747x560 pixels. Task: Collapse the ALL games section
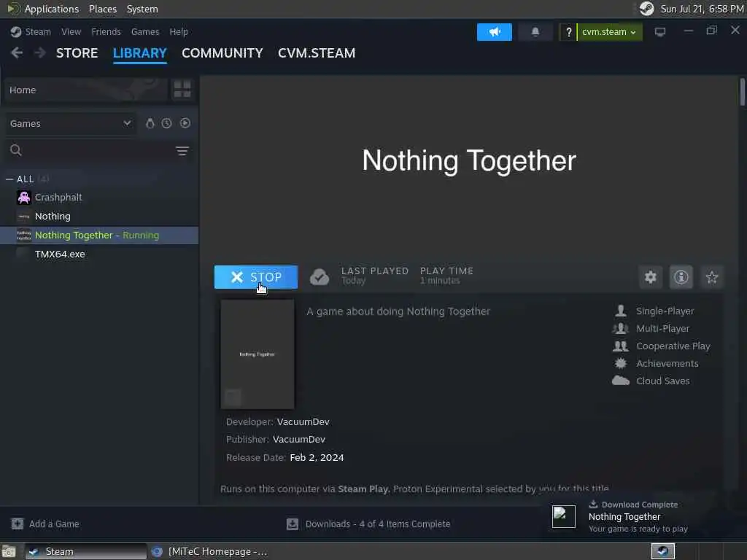[x=9, y=179]
